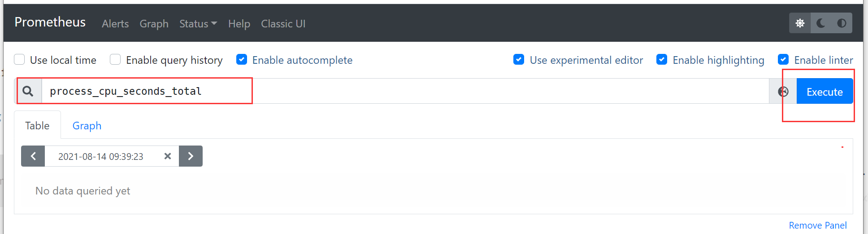
Task: Run the query with Execute button
Action: (825, 92)
